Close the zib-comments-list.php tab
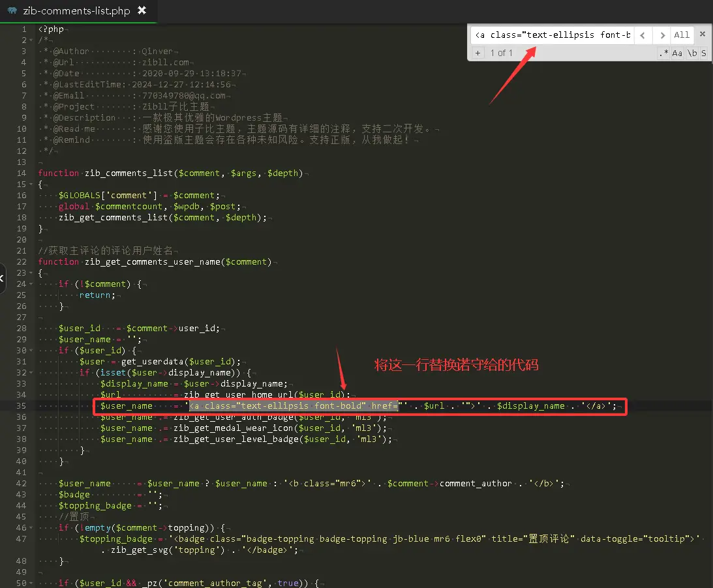Viewport: 713px width, 588px height. (x=142, y=10)
